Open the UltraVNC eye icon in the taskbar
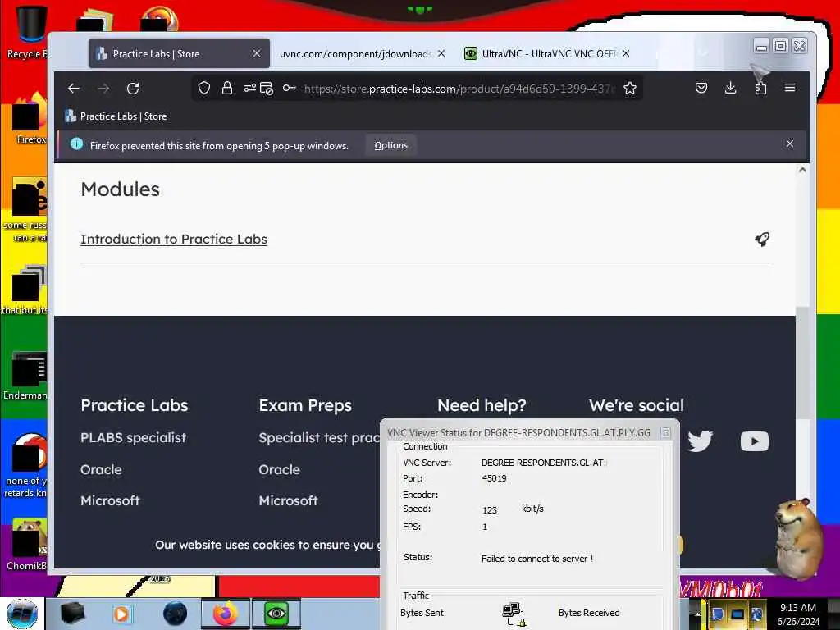The width and height of the screenshot is (840, 630). pyautogui.click(x=276, y=614)
